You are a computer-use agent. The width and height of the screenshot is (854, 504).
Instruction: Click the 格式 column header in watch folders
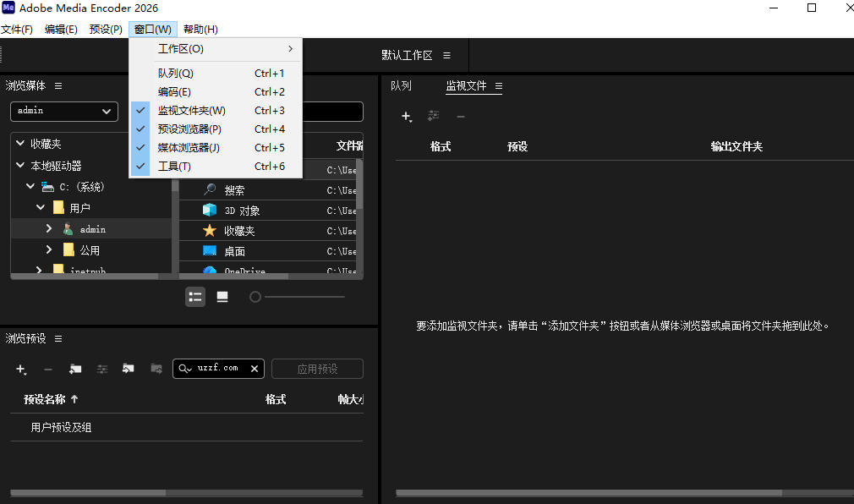pos(440,146)
